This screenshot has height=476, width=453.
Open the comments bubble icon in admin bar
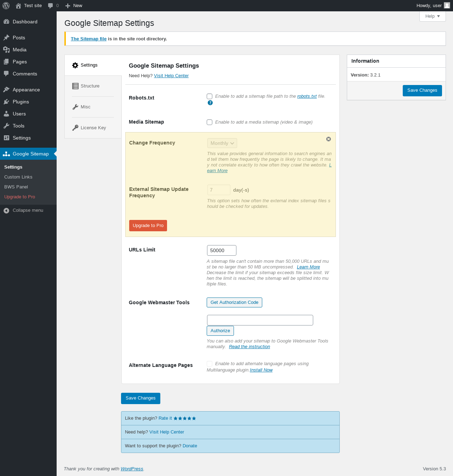[x=51, y=6]
